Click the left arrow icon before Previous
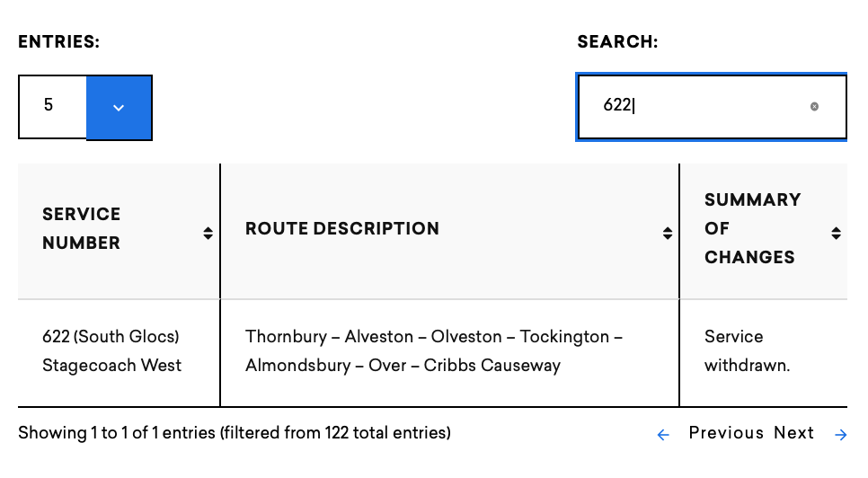Screen dimensions: 868x478 663,435
